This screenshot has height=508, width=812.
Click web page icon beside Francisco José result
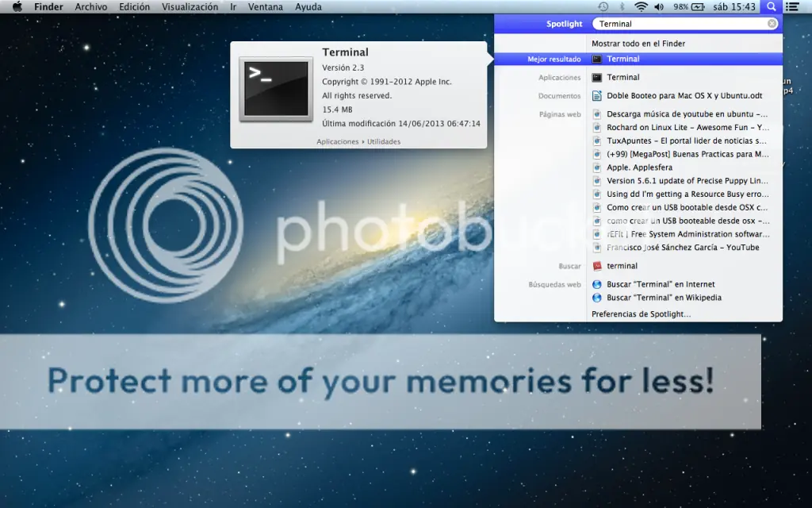[x=597, y=248]
